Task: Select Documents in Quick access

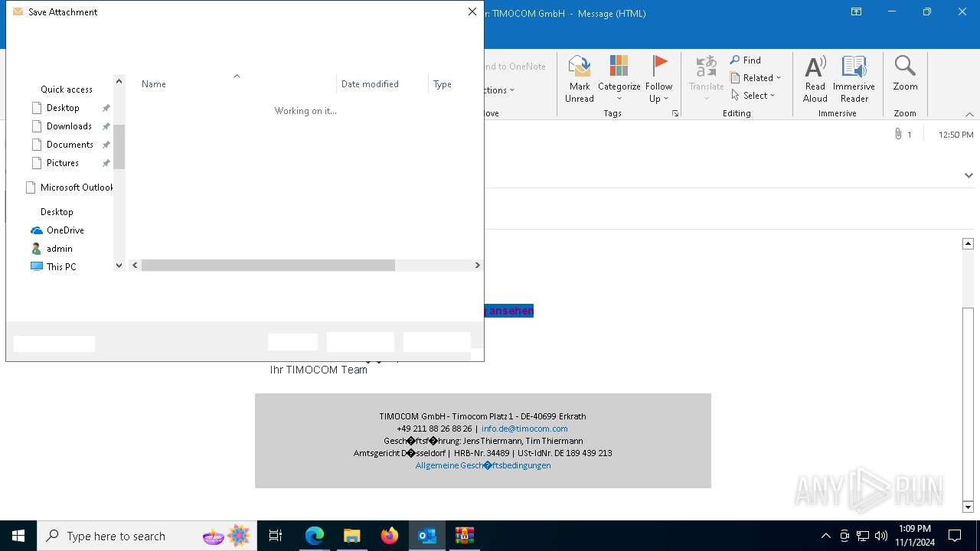Action: [x=70, y=145]
